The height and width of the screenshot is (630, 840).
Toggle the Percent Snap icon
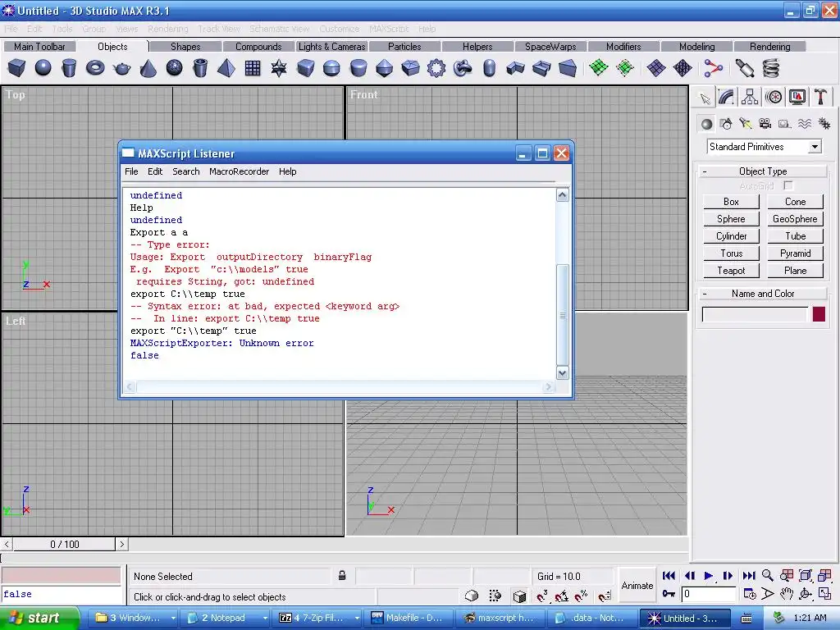(582, 596)
